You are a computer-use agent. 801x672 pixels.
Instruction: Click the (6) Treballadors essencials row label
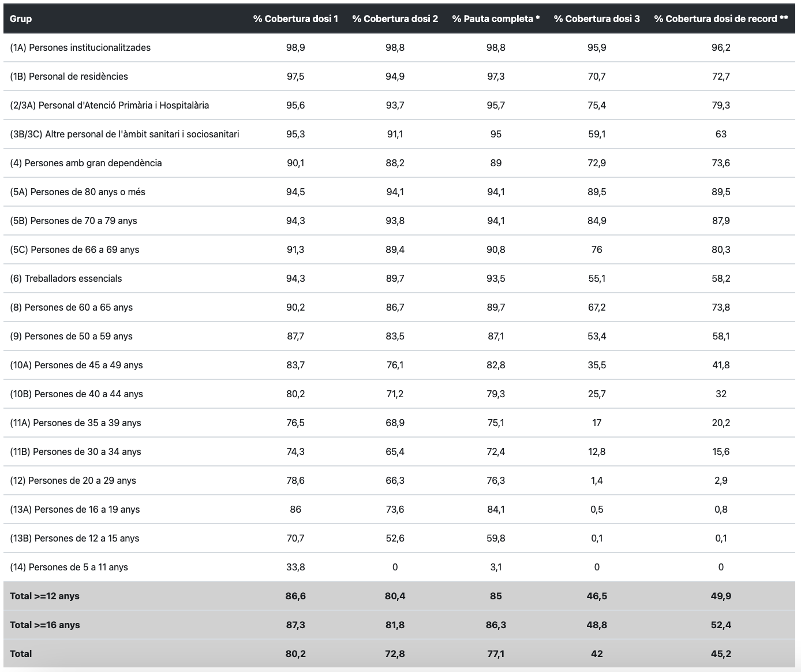(x=66, y=278)
